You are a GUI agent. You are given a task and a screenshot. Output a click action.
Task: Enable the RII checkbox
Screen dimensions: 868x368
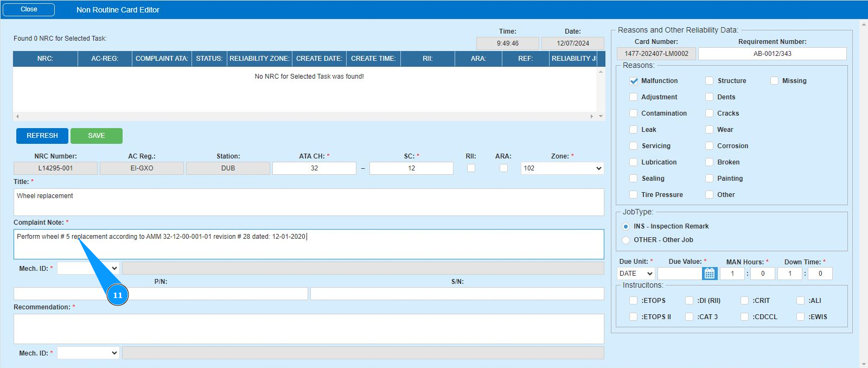tap(471, 168)
